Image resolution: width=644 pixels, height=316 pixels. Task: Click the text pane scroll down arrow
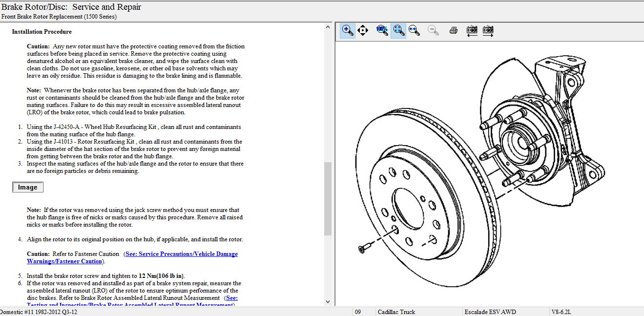coord(328,302)
